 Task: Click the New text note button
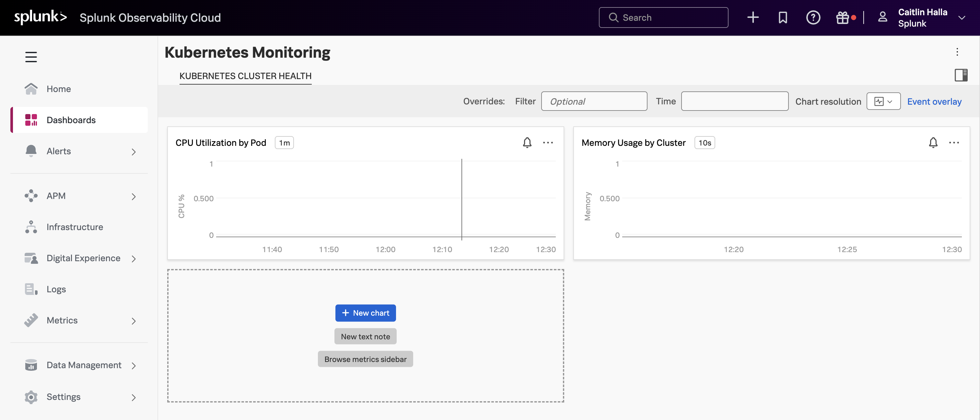[365, 336]
